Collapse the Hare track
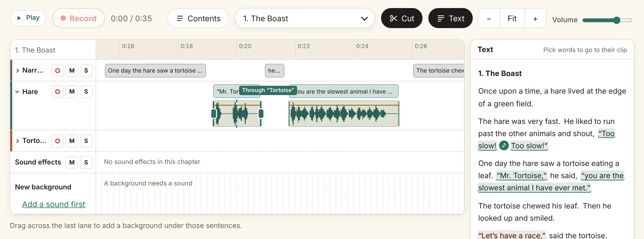Screen dimensions: 644x239 pos(17,92)
